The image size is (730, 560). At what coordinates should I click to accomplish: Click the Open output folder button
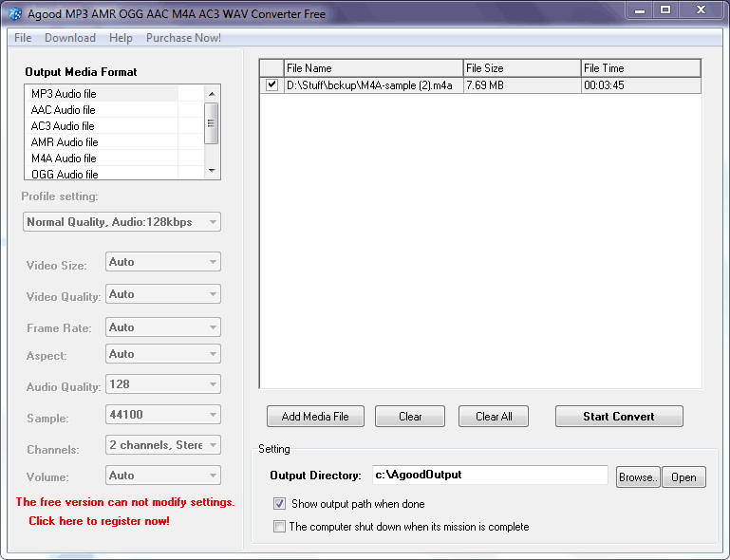point(683,477)
